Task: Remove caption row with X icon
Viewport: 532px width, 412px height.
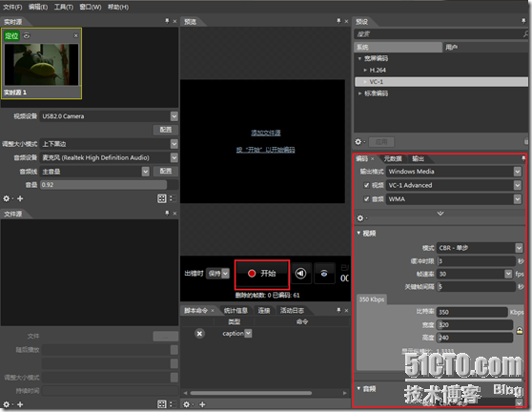Action: click(200, 334)
